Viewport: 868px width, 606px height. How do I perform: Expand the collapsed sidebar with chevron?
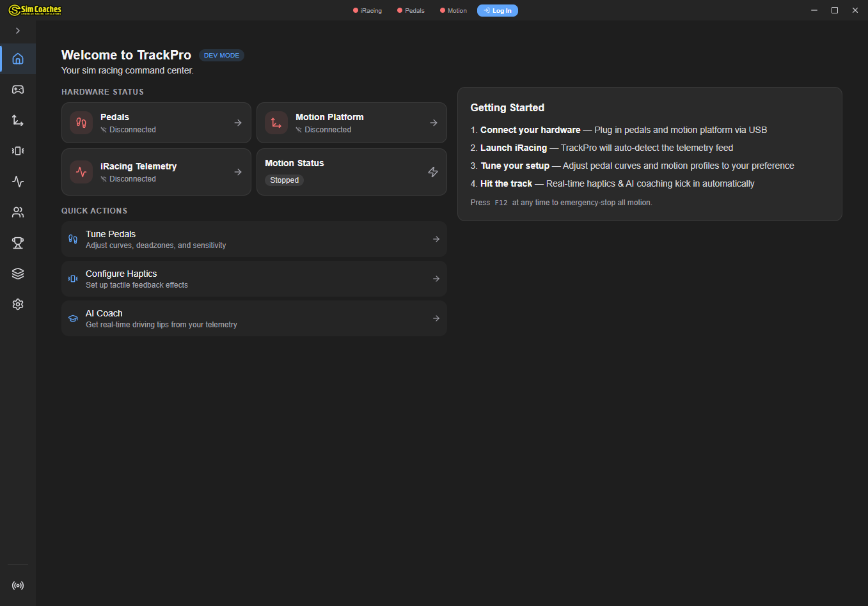[x=18, y=31]
